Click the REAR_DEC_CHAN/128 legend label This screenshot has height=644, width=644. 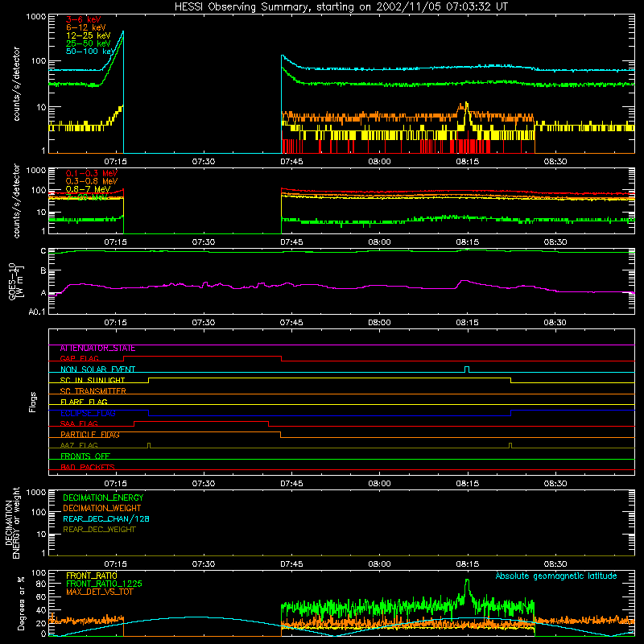click(106, 518)
